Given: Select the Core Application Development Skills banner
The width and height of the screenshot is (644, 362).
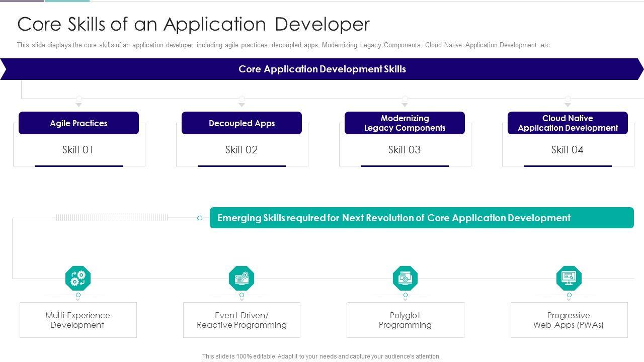Looking at the screenshot, I should 322,69.
